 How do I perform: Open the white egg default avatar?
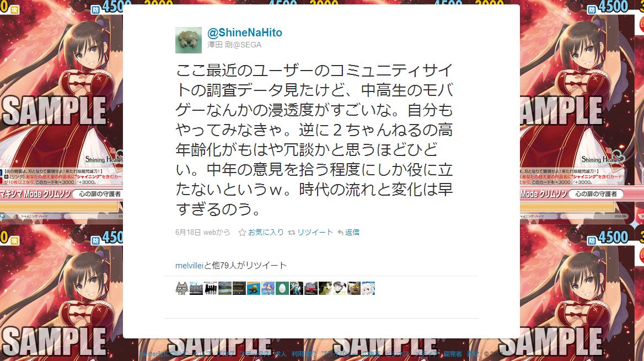tap(282, 288)
